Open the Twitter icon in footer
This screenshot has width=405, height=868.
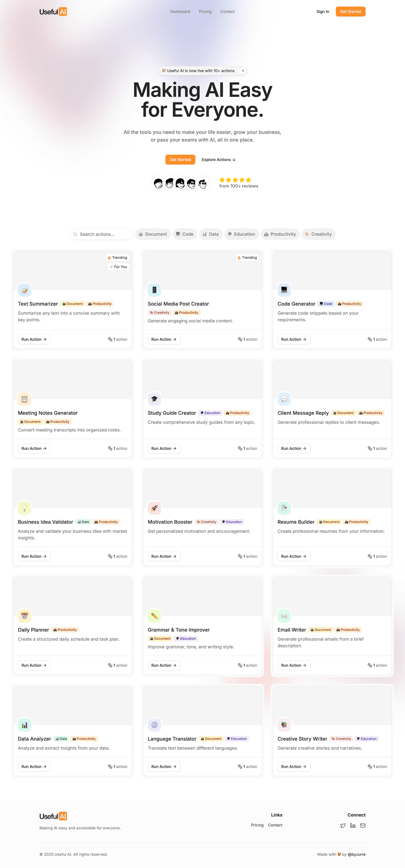coord(343,825)
